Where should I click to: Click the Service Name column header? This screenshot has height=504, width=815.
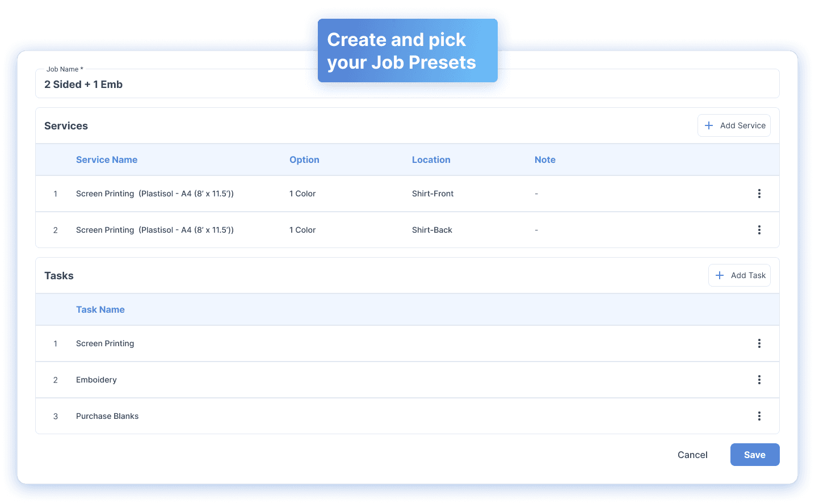point(107,160)
